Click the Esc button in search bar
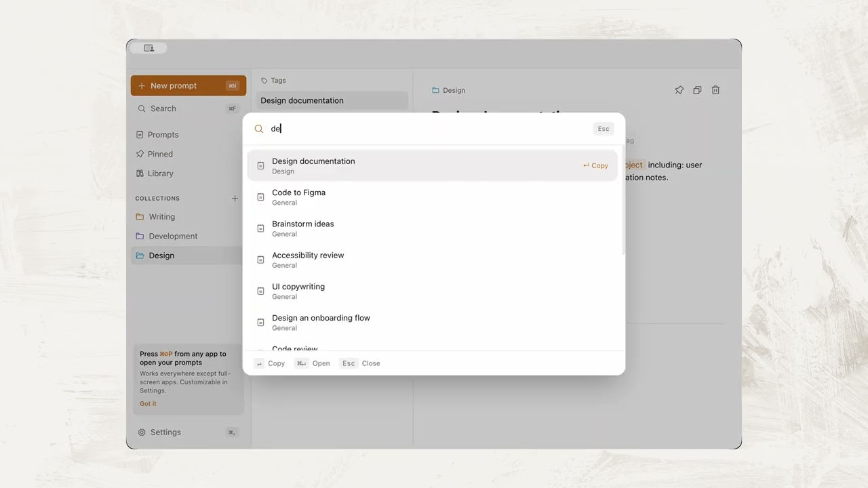Image resolution: width=868 pixels, height=488 pixels. [604, 129]
